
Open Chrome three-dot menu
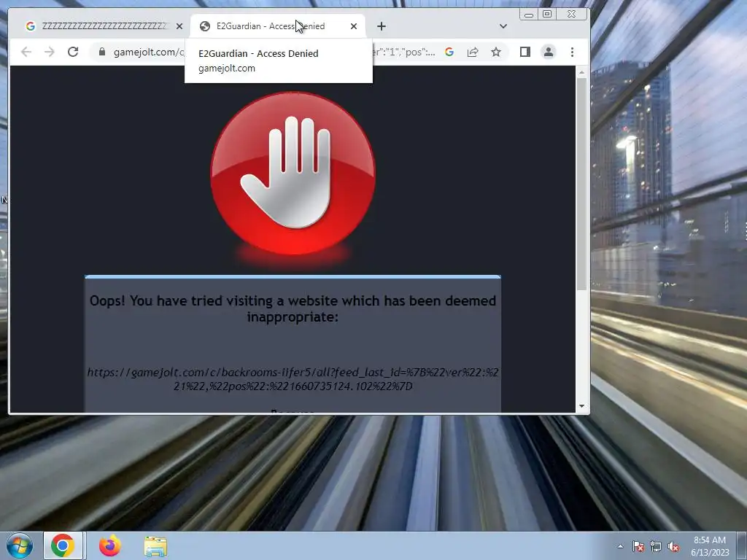coord(572,52)
